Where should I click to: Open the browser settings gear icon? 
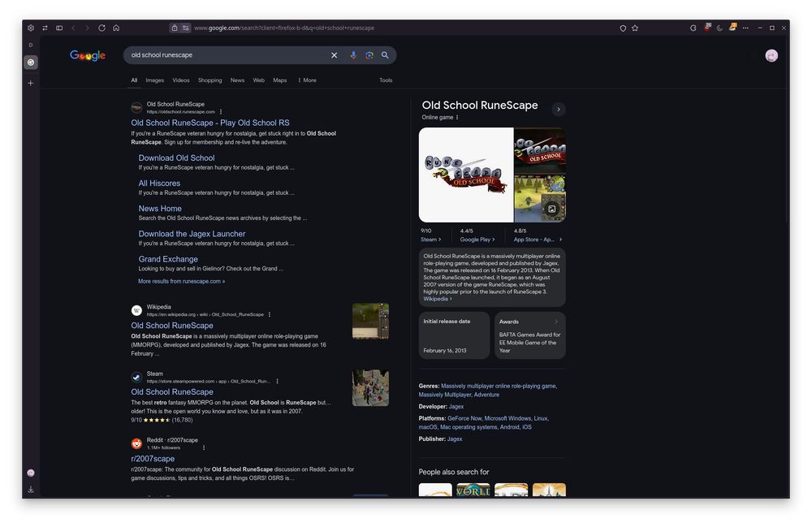31,28
